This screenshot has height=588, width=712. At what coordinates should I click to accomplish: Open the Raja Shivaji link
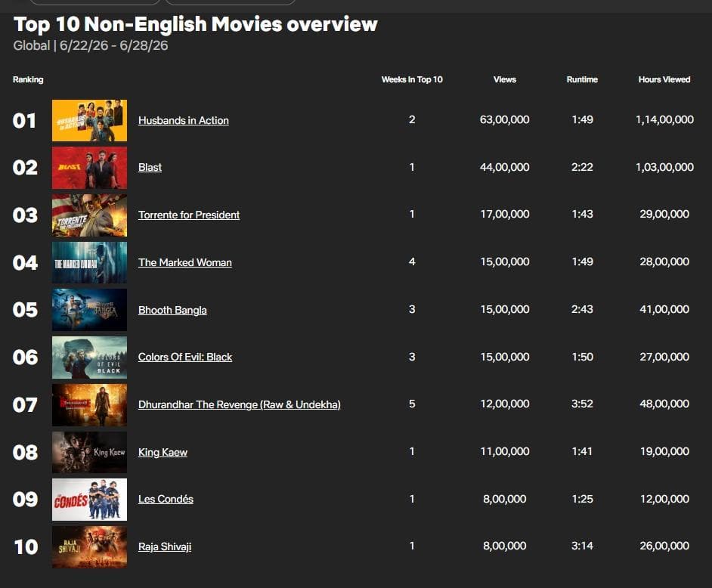[165, 546]
